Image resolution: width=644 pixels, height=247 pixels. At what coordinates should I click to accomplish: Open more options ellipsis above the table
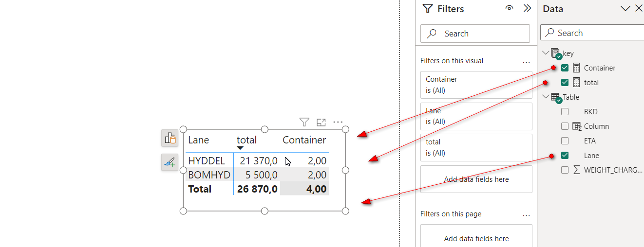tap(338, 122)
